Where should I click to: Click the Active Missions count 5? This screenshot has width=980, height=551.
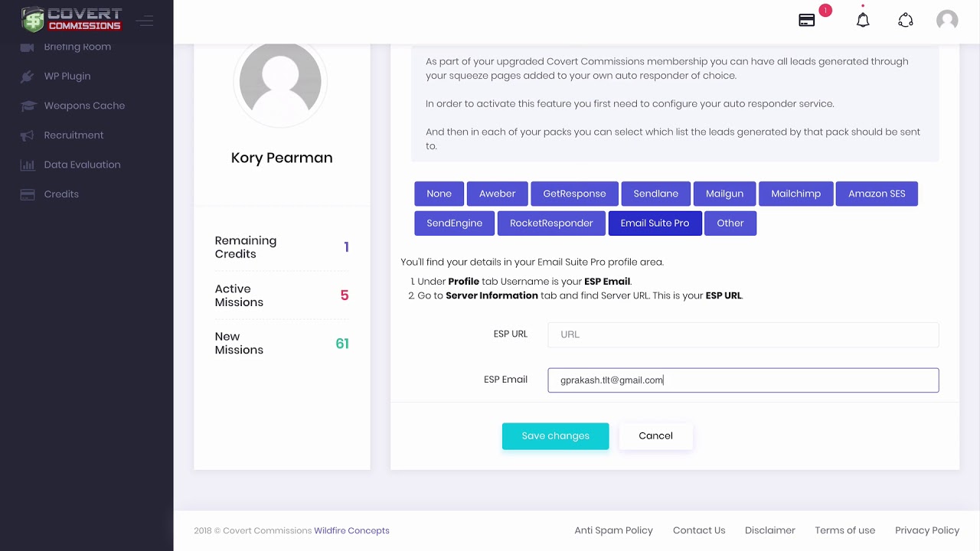[x=345, y=295]
